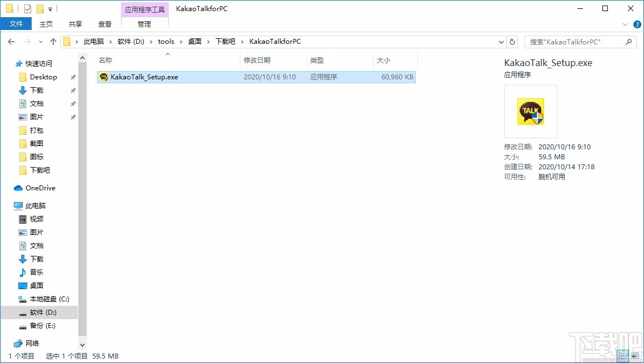Click KakaoTalkforPC in the address breadcrumb
The image size is (644, 363).
275,42
